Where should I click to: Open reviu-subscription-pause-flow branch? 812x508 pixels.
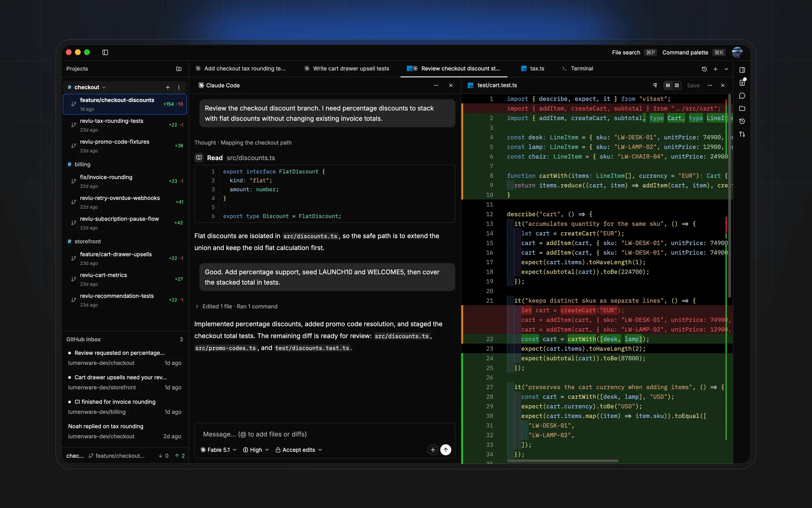[125, 223]
